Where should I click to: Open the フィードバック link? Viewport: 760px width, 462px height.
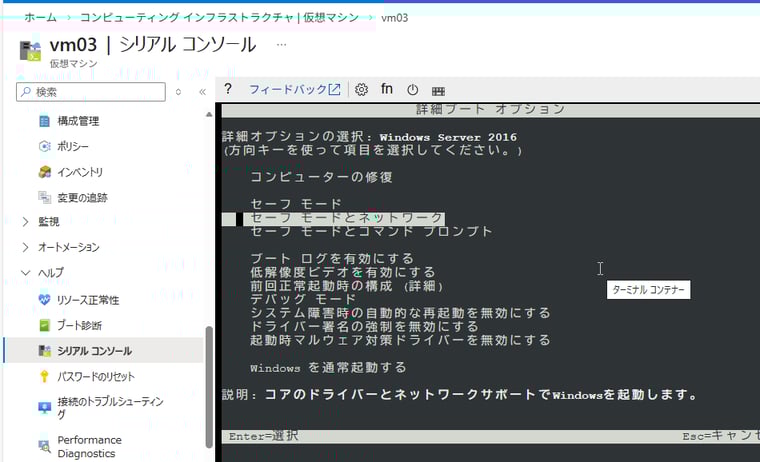(x=288, y=89)
